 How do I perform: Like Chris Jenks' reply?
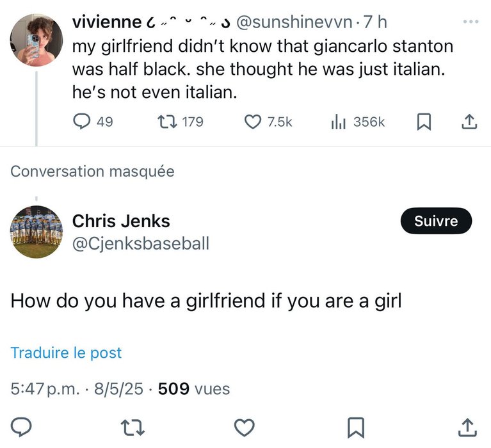click(245, 426)
